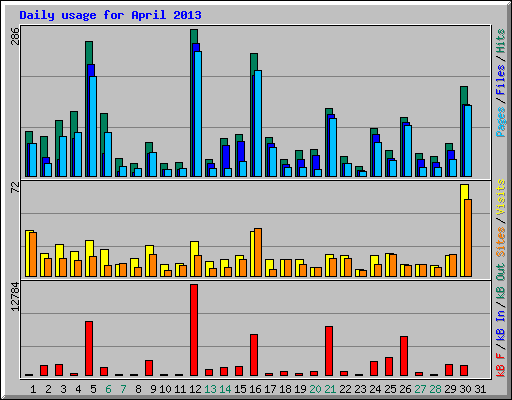Viewport: 512px width, 400px height.
Task: Click day label 2 on the x-axis
Action: click(48, 389)
